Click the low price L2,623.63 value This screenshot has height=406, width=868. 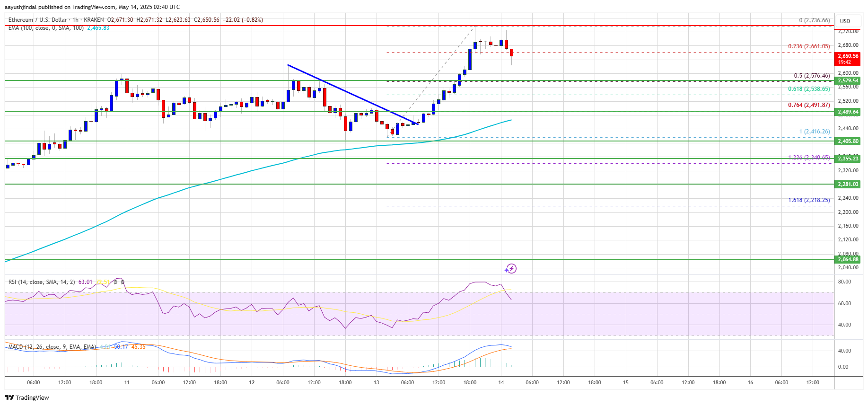pos(178,20)
